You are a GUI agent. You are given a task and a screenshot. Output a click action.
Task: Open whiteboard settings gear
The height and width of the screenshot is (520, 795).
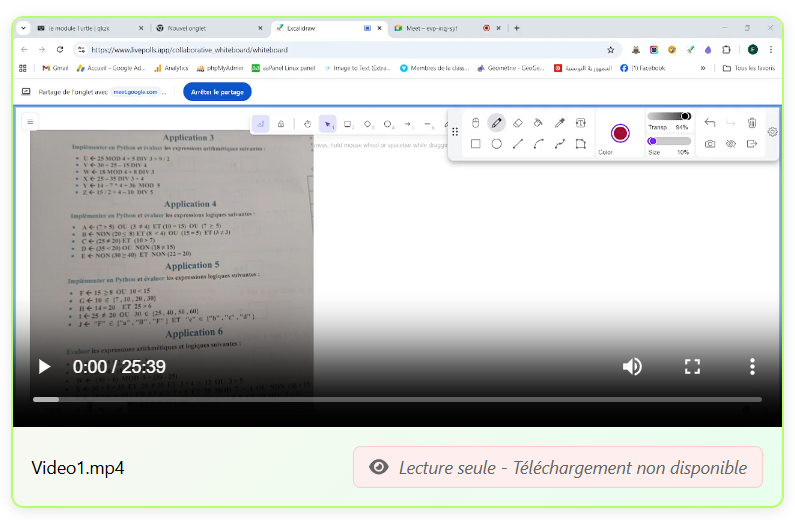(772, 132)
